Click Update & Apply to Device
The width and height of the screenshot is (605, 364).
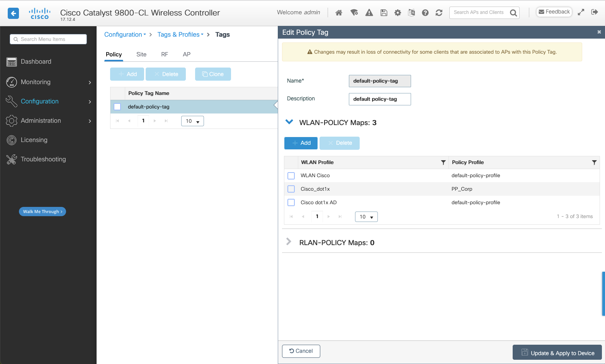(557, 352)
